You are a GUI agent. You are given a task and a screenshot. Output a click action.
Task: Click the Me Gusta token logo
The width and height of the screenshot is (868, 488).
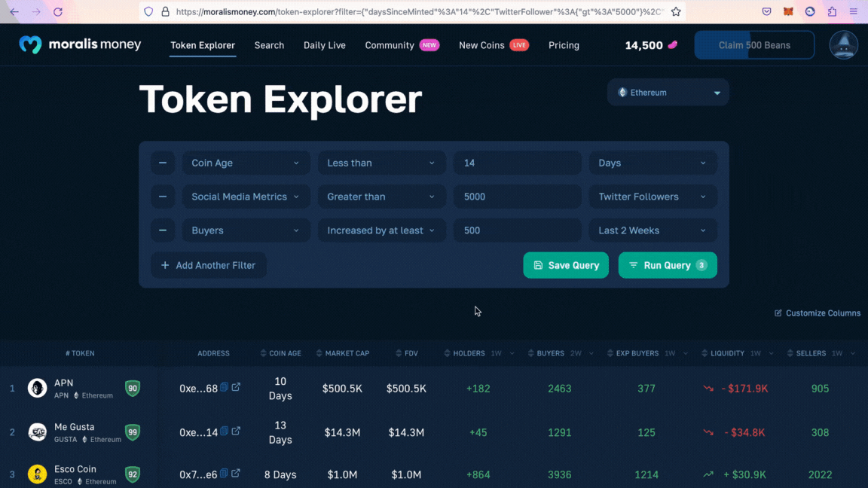click(x=37, y=432)
